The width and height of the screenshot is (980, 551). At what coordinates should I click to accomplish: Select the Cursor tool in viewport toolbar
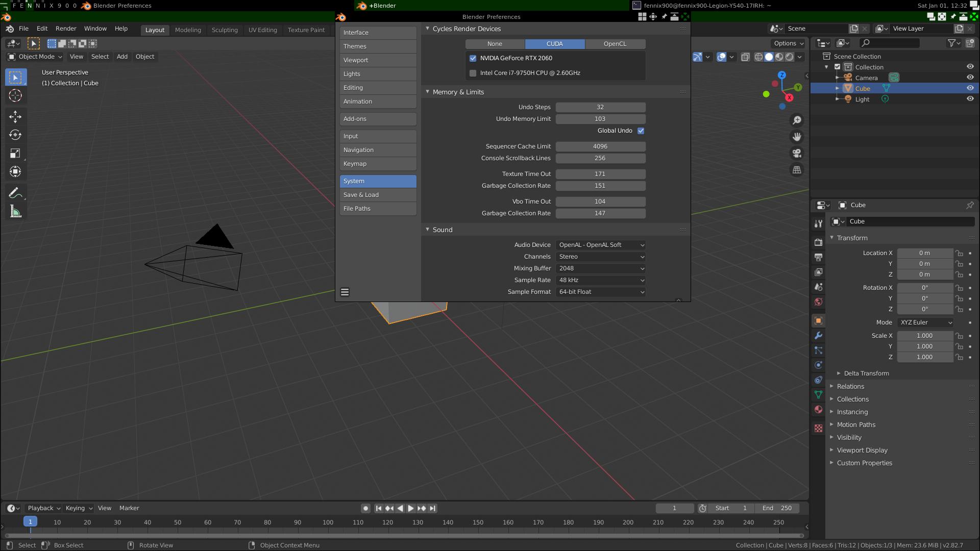click(x=15, y=95)
